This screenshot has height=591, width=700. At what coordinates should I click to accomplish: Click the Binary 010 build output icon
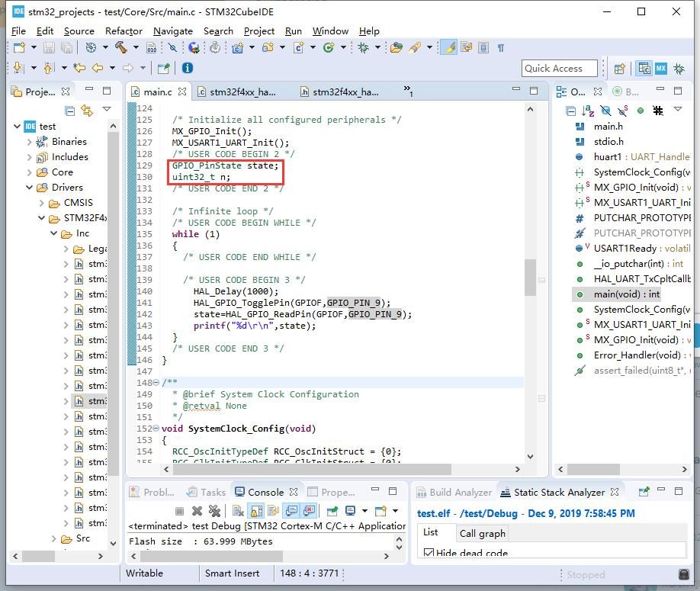[x=151, y=48]
